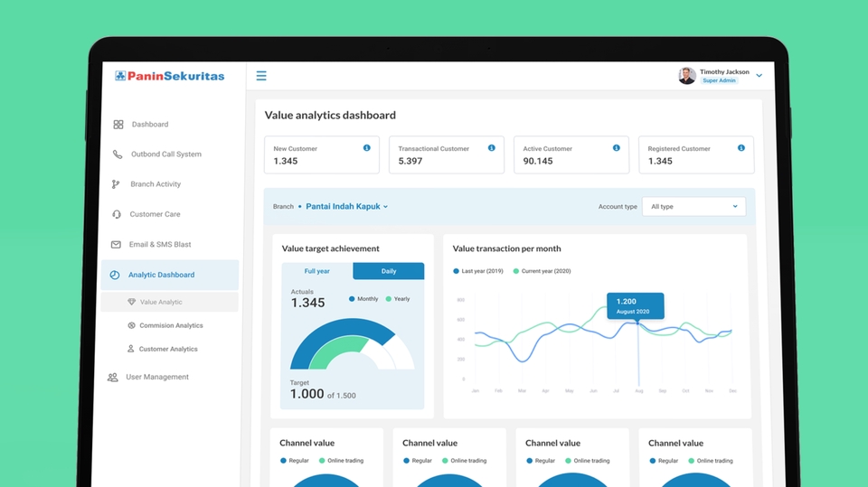
Task: Click info icon on Active Customer card
Action: (616, 148)
